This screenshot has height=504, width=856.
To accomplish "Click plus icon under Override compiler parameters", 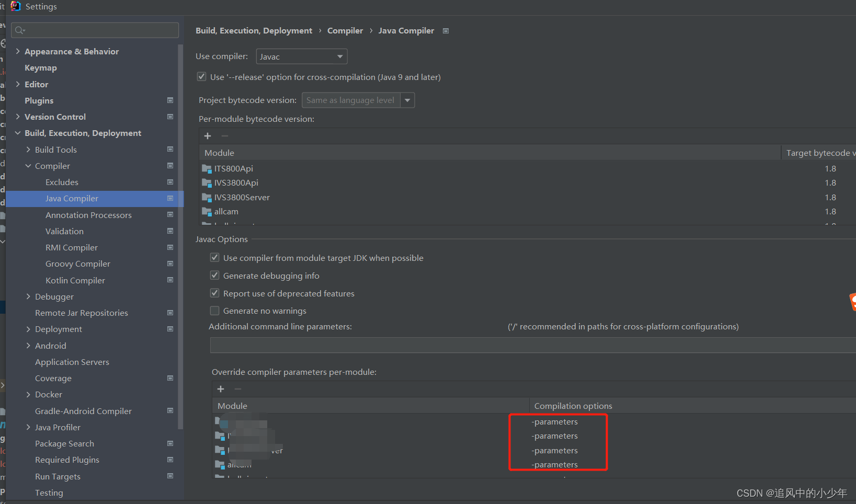I will click(x=221, y=389).
